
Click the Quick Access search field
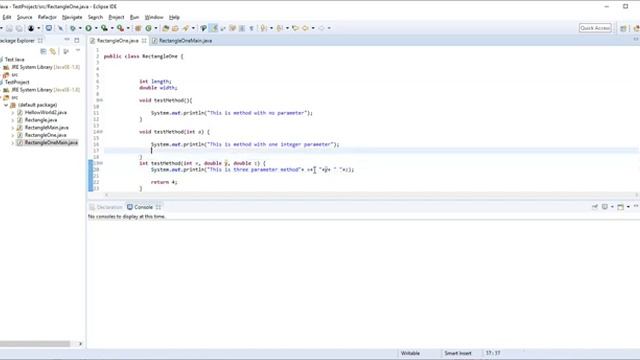595,28
